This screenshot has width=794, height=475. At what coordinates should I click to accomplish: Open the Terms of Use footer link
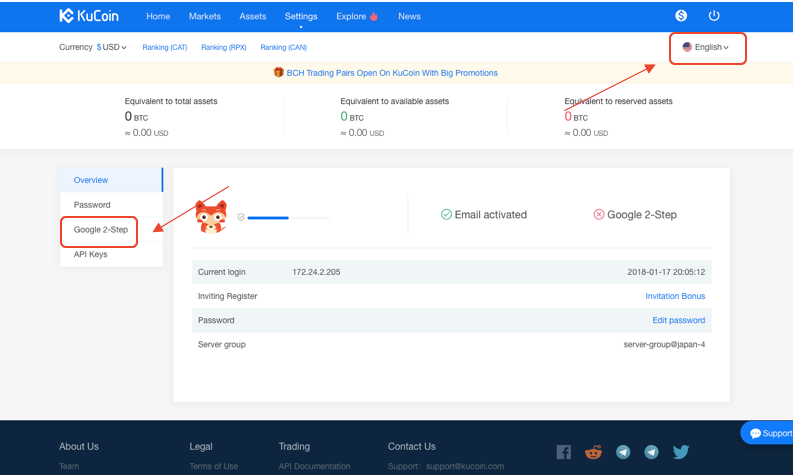pos(213,466)
